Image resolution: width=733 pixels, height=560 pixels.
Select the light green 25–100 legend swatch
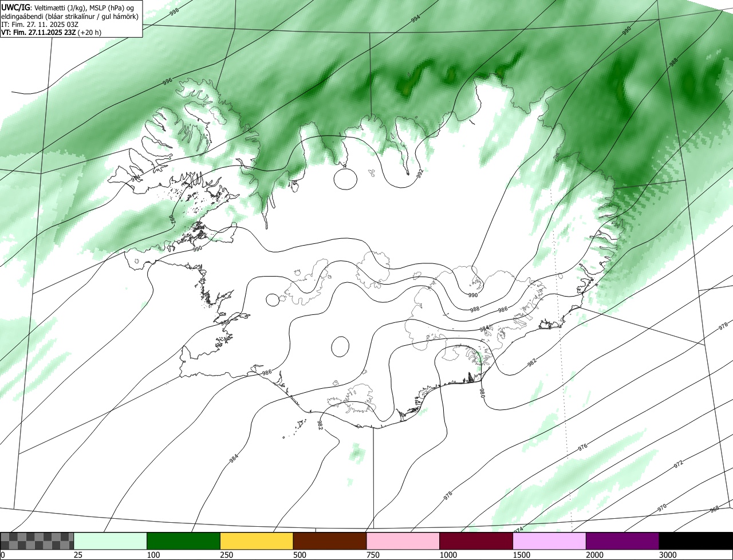point(111,541)
